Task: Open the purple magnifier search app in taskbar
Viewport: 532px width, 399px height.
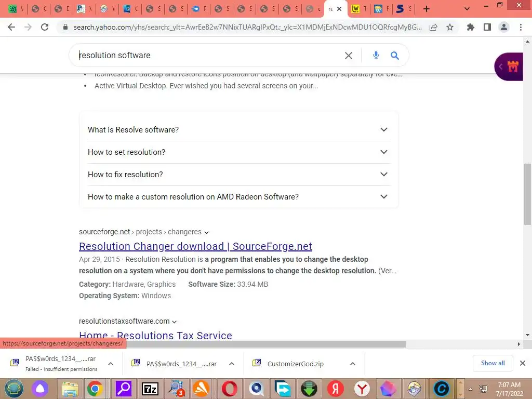Action: (x=124, y=389)
